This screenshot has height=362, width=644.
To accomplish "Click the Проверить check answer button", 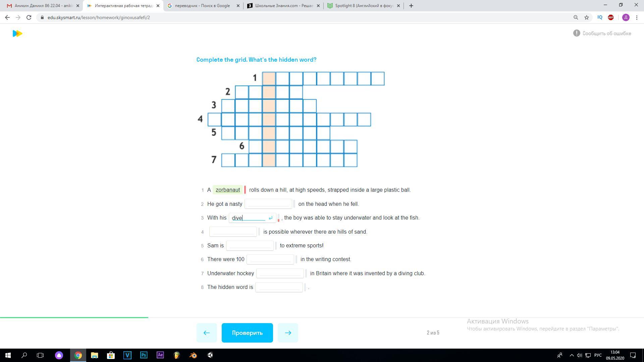I will (x=247, y=333).
